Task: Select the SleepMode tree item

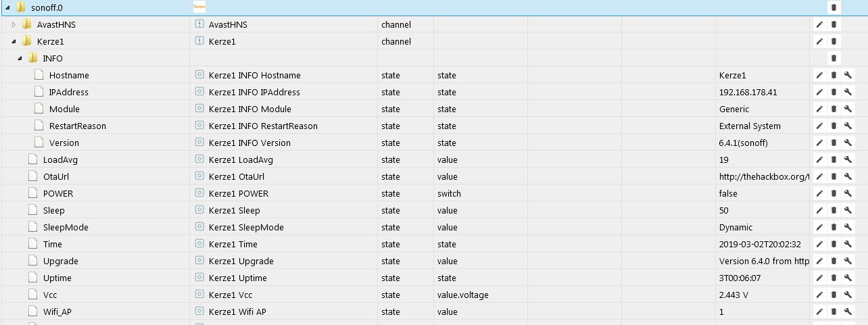Action: [65, 227]
